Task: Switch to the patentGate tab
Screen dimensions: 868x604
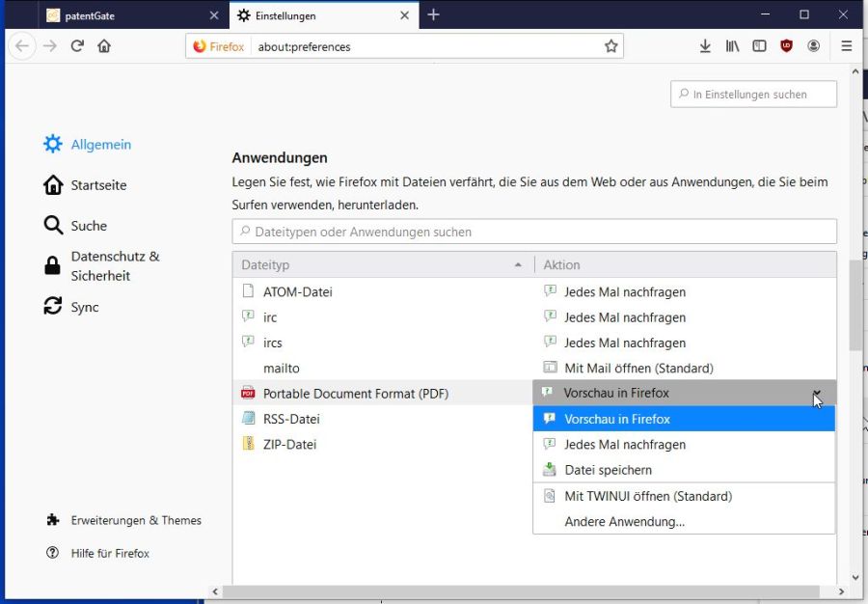Action: [134, 15]
